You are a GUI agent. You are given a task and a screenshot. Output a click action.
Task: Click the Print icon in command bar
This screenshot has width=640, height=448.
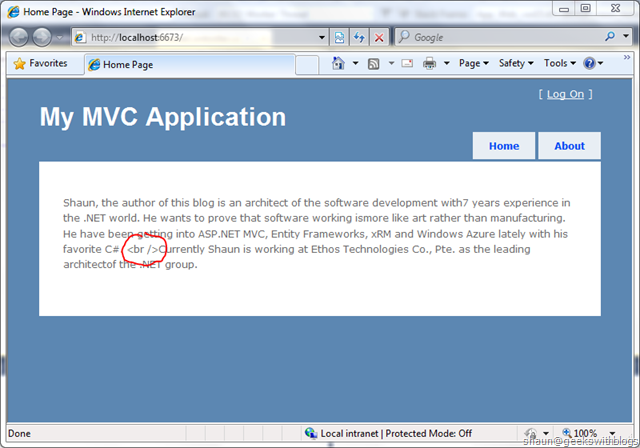[x=429, y=63]
